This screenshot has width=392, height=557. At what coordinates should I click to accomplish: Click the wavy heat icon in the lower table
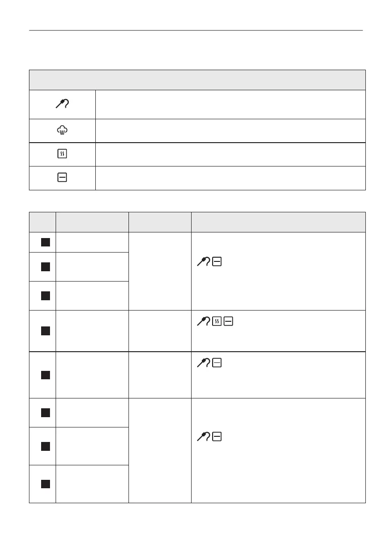pos(217,321)
